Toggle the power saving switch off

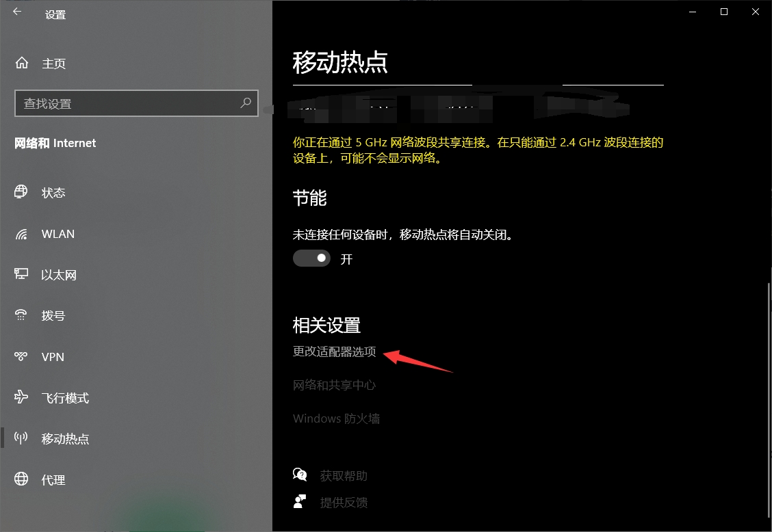point(311,258)
